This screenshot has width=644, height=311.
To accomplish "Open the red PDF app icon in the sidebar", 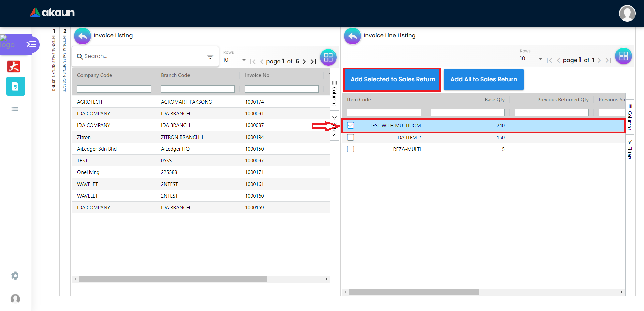I will 14,66.
